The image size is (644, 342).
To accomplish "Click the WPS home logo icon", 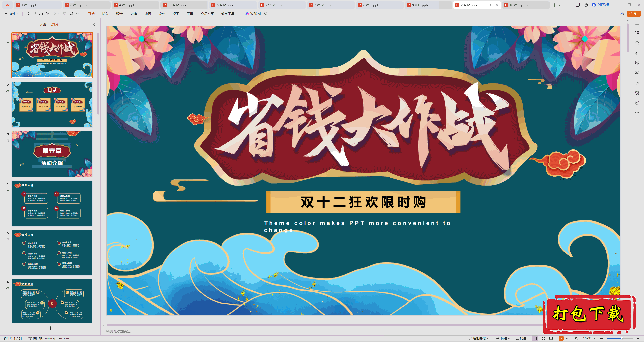I will tap(8, 5).
